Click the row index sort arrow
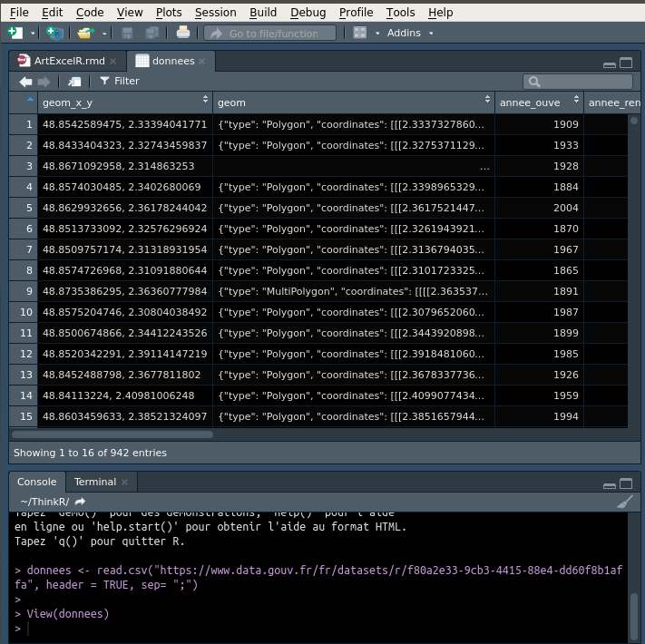The height and width of the screenshot is (644, 645). 30,99
